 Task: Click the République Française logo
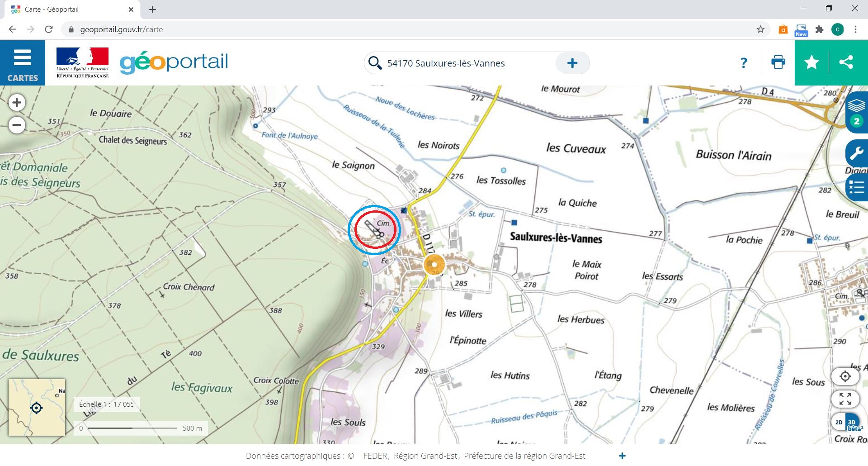pyautogui.click(x=82, y=62)
